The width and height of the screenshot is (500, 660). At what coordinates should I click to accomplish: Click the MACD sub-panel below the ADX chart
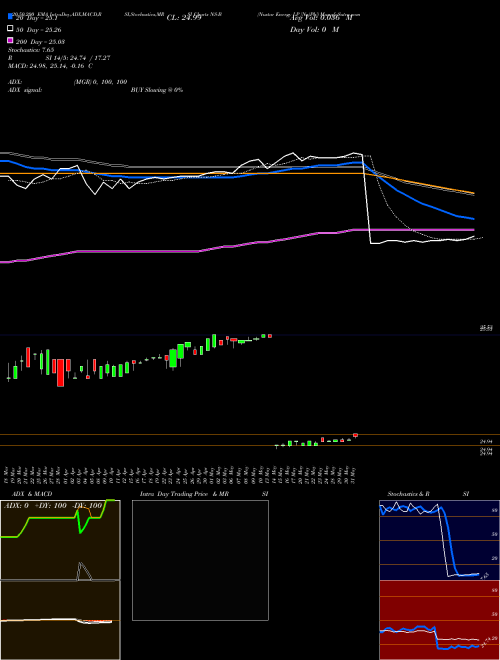point(60,620)
